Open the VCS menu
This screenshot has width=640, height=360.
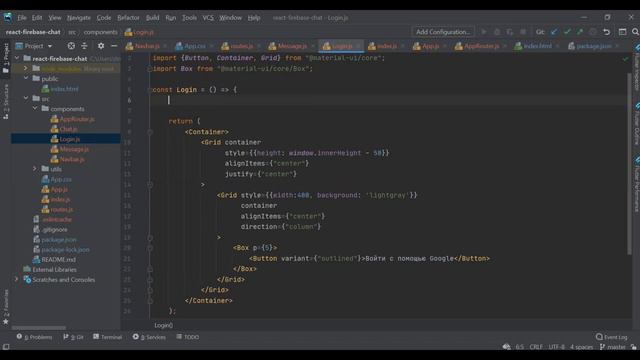[208, 18]
